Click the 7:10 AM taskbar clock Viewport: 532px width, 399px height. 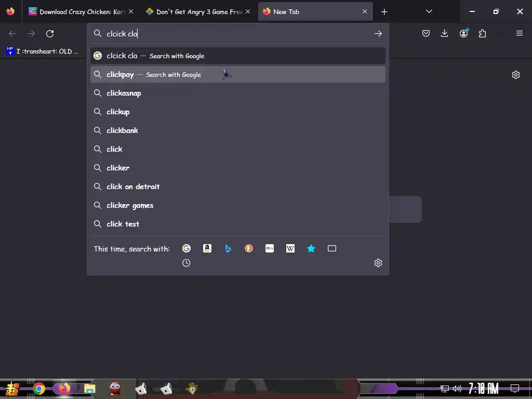pos(484,388)
